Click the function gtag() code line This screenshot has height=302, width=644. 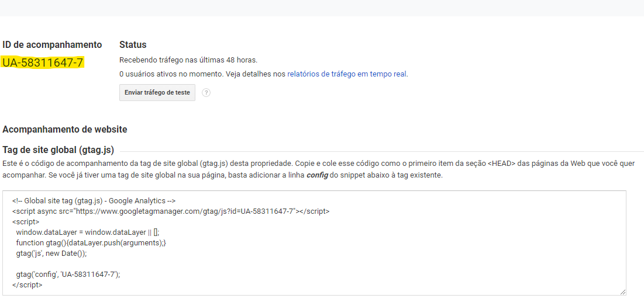pos(91,243)
